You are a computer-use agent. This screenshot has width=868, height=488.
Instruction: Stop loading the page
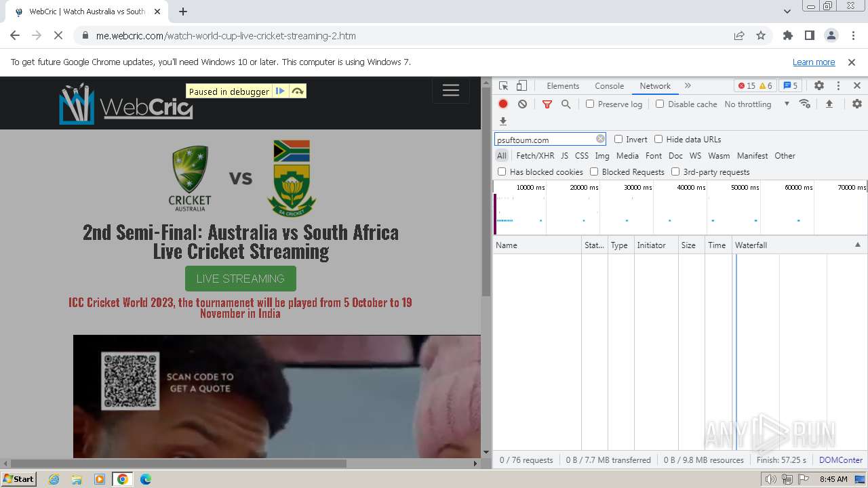click(58, 36)
